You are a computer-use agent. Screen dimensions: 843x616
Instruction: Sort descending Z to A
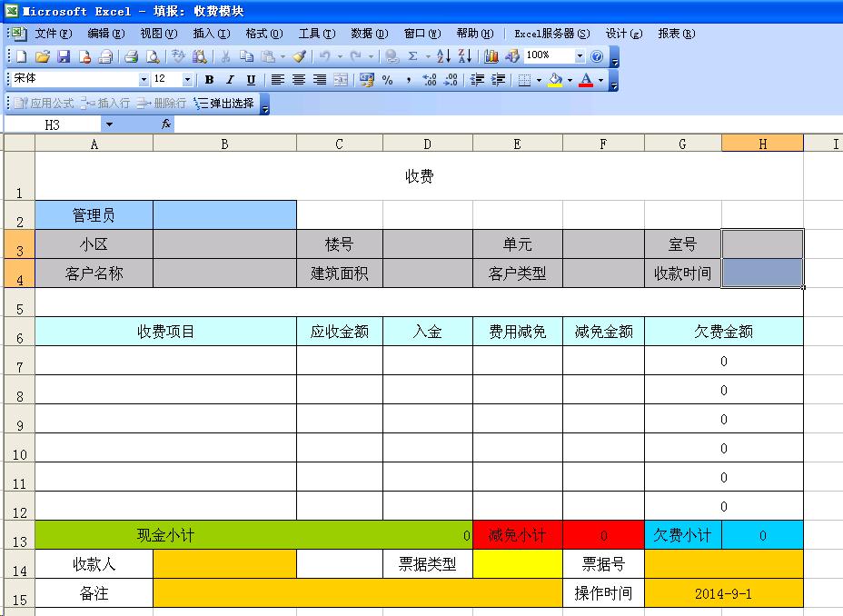tap(464, 56)
